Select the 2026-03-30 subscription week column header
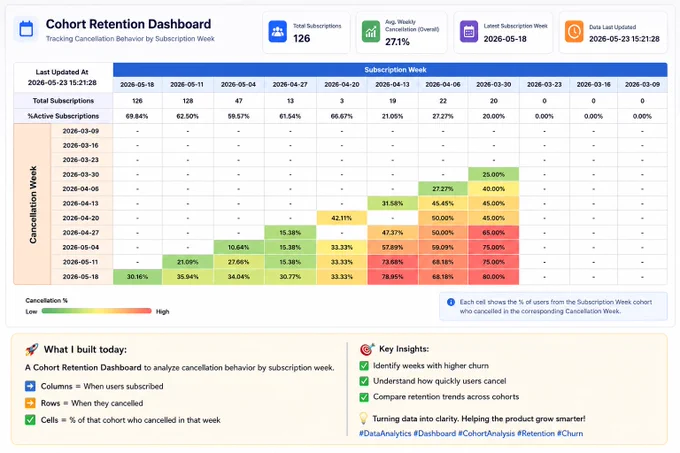 pos(494,85)
